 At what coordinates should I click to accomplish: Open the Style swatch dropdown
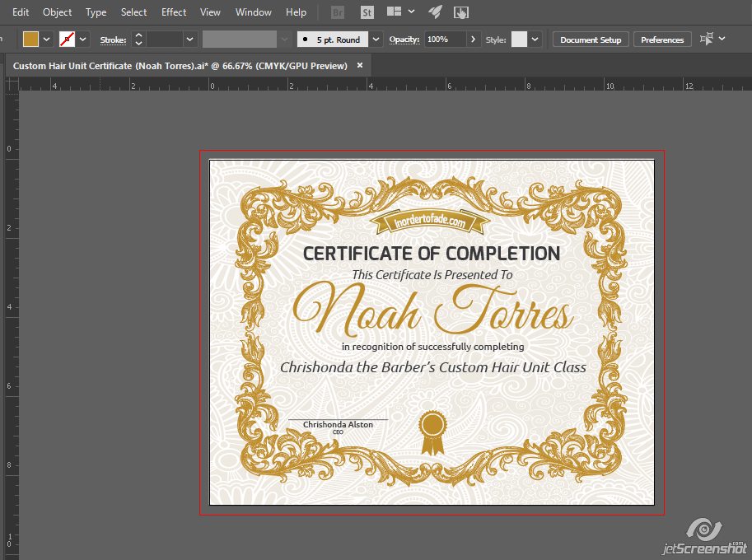[x=534, y=38]
